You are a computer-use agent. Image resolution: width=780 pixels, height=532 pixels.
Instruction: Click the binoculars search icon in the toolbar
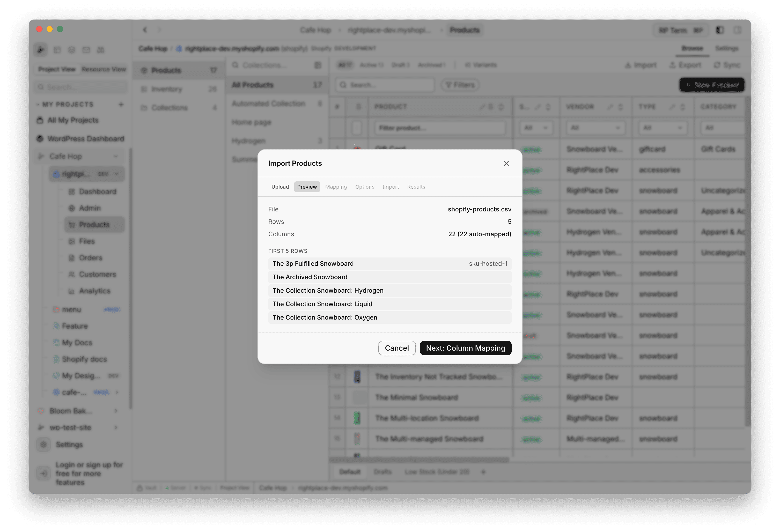click(101, 50)
